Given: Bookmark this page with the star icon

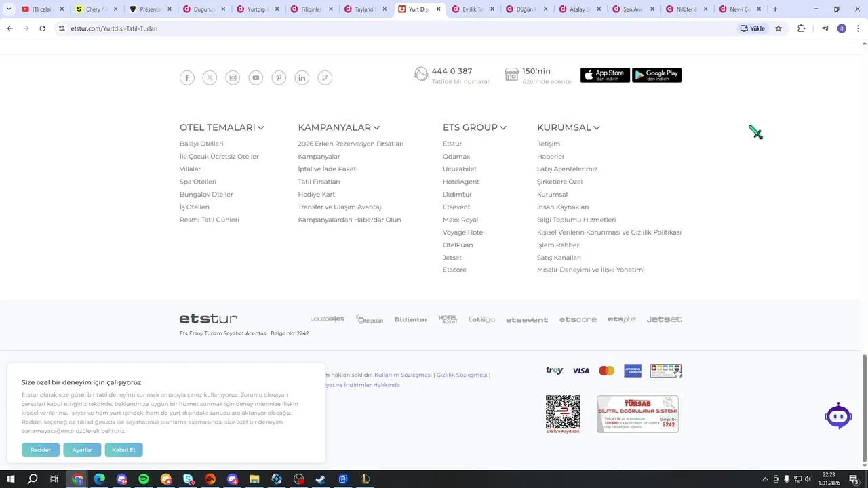Looking at the screenshot, I should [778, 28].
